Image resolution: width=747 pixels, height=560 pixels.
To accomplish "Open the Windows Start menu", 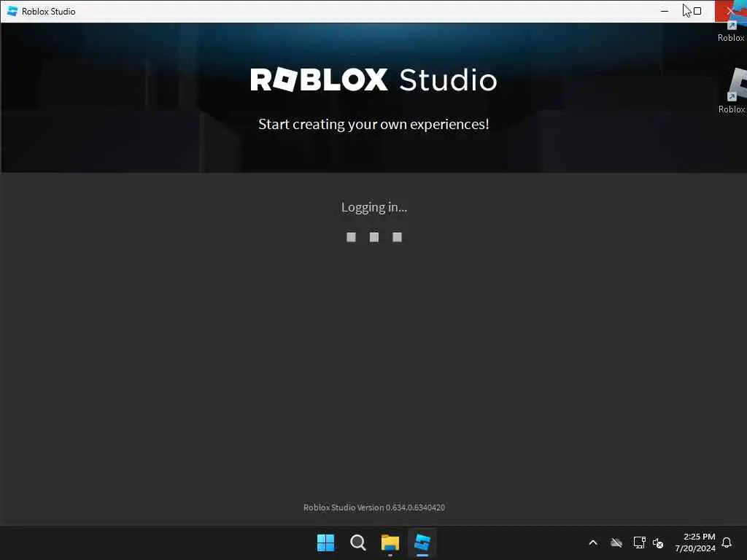I will pos(326,542).
